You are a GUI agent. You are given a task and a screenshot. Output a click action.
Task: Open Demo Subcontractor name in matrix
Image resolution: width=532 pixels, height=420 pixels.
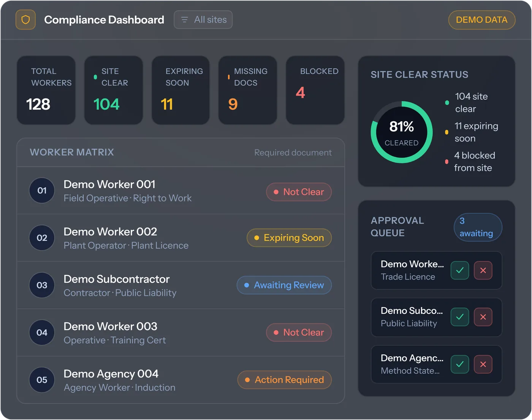pos(117,279)
